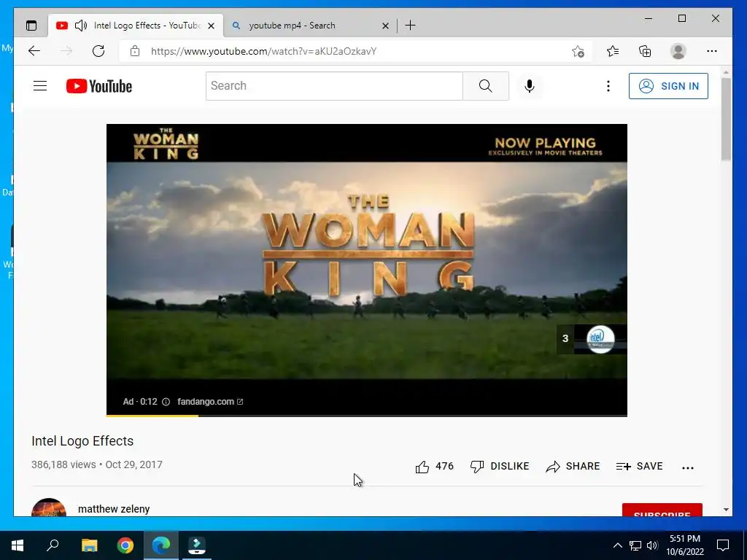Like the video with thumbs up
This screenshot has height=560, width=747.
pyautogui.click(x=434, y=467)
